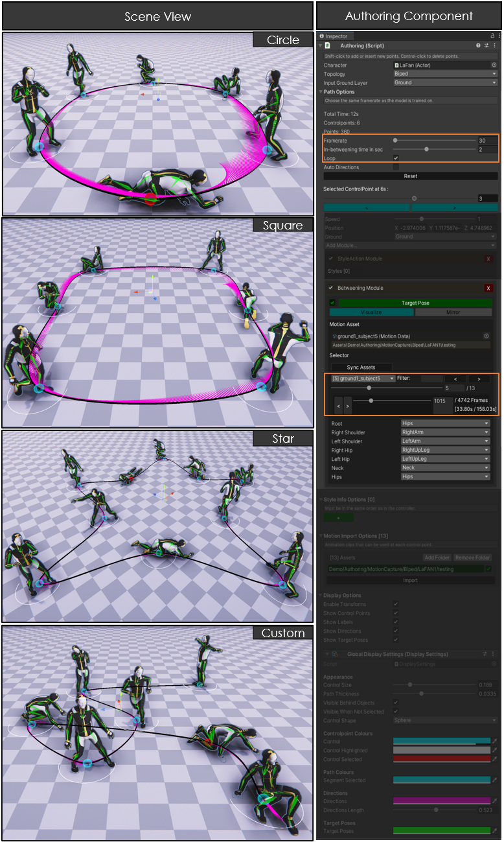Click eyedropper beside Target Poses colour
The height and width of the screenshot is (842, 504).
pos(494,830)
